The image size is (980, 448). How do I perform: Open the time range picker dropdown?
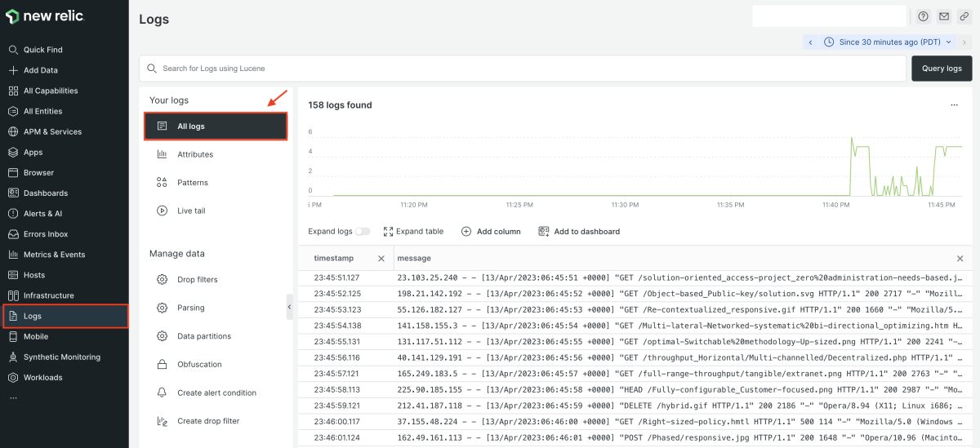pyautogui.click(x=893, y=42)
